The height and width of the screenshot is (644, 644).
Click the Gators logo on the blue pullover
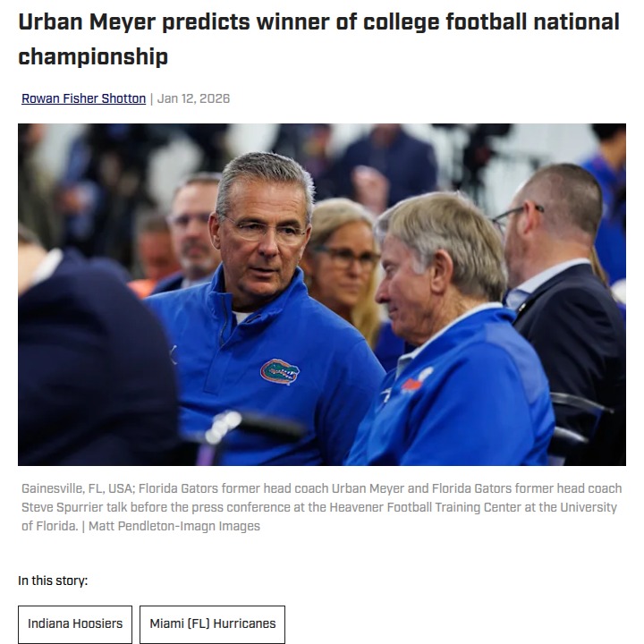[279, 371]
